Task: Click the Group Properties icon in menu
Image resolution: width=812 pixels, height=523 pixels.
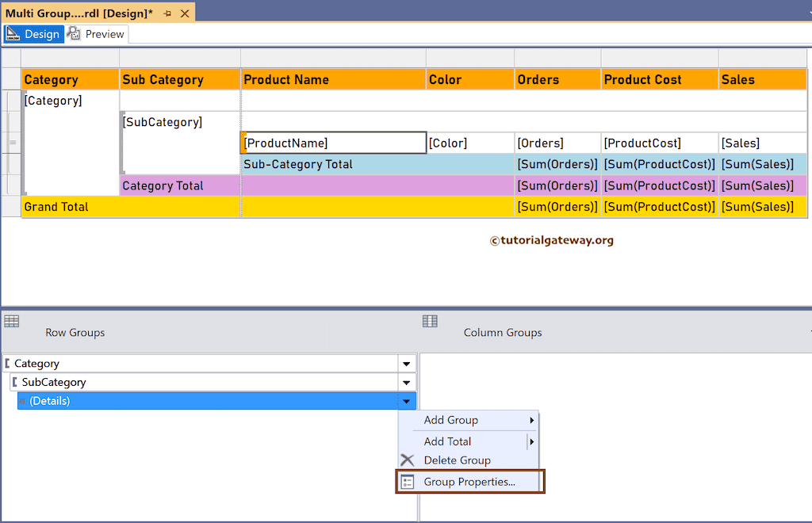Action: (x=408, y=482)
